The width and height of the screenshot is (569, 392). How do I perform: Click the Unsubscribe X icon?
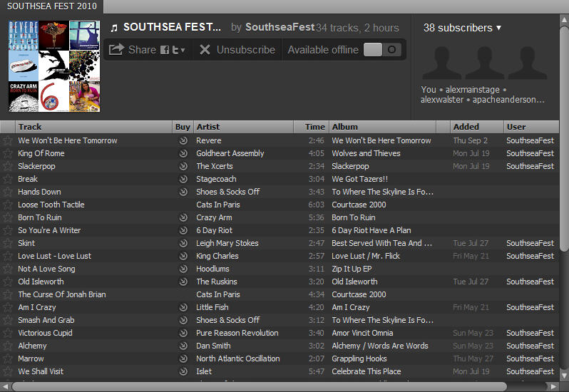[205, 50]
